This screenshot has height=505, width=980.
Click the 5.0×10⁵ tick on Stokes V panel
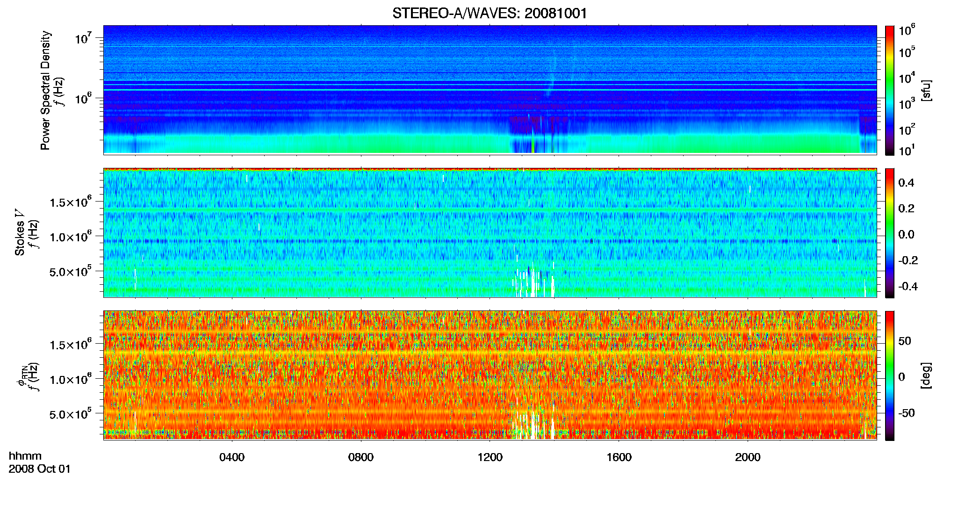[x=71, y=271]
